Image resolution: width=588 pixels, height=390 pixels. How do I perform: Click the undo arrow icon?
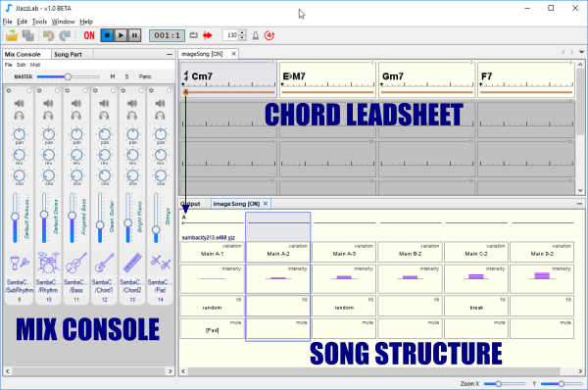coord(48,35)
